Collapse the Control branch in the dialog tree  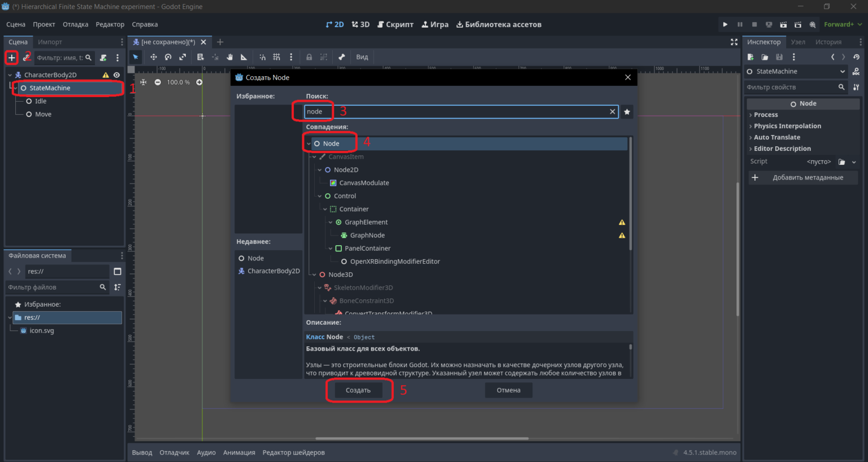(x=319, y=196)
